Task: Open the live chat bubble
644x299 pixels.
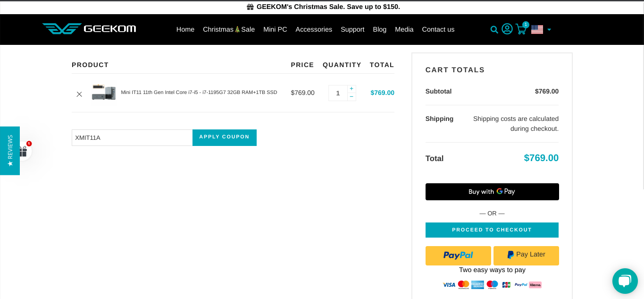Action: 625,281
